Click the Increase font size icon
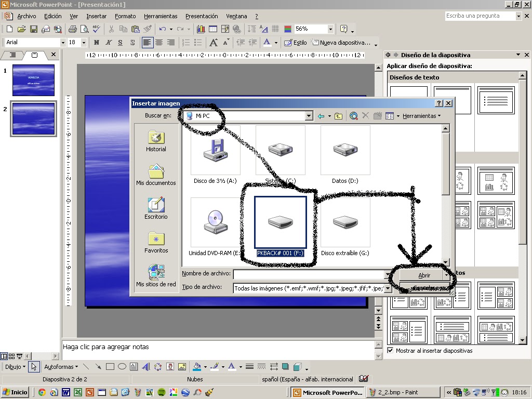532x399 pixels. [x=214, y=43]
